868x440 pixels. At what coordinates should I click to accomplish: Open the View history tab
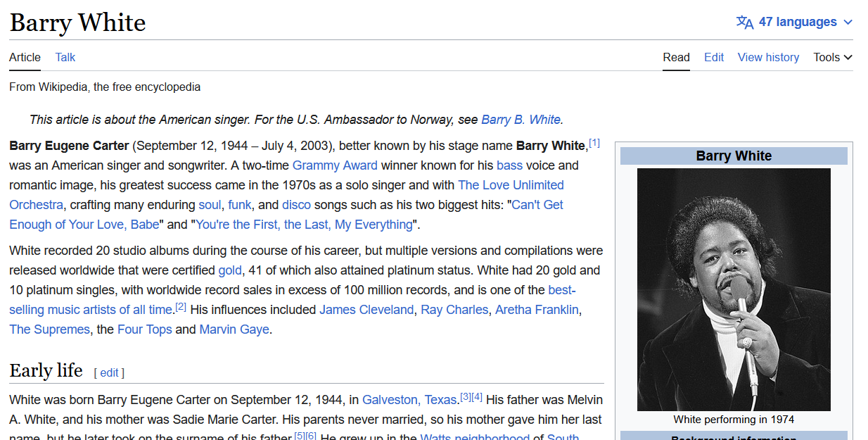click(x=768, y=57)
